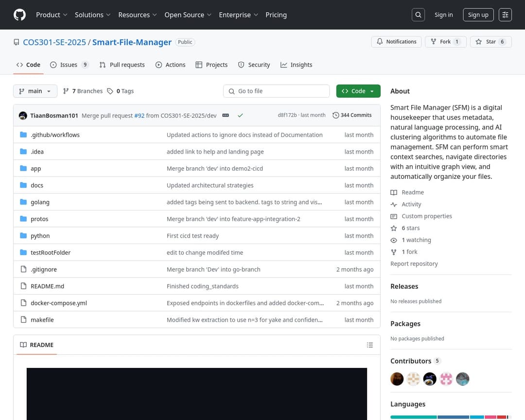Viewport: 525px width, 420px height.
Task: Select the README tab header
Action: (37, 345)
